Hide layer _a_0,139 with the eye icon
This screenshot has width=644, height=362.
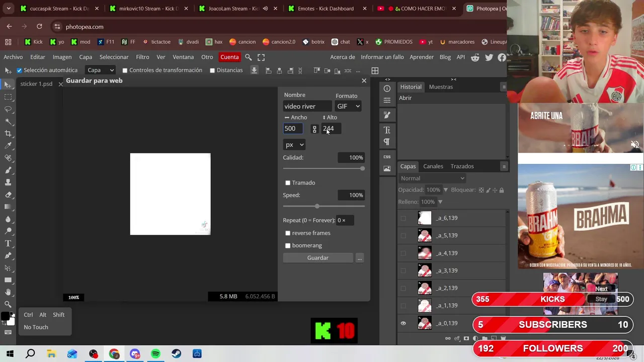[x=403, y=323]
